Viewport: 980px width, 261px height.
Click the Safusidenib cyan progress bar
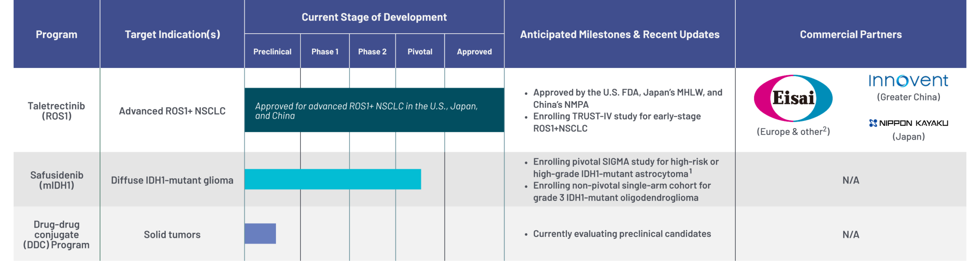[x=332, y=179]
